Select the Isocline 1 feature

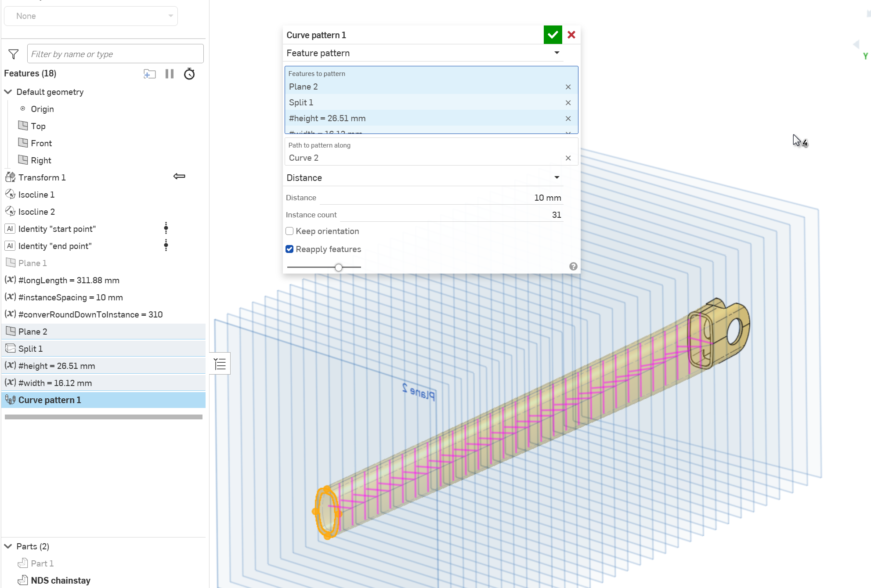coord(36,195)
